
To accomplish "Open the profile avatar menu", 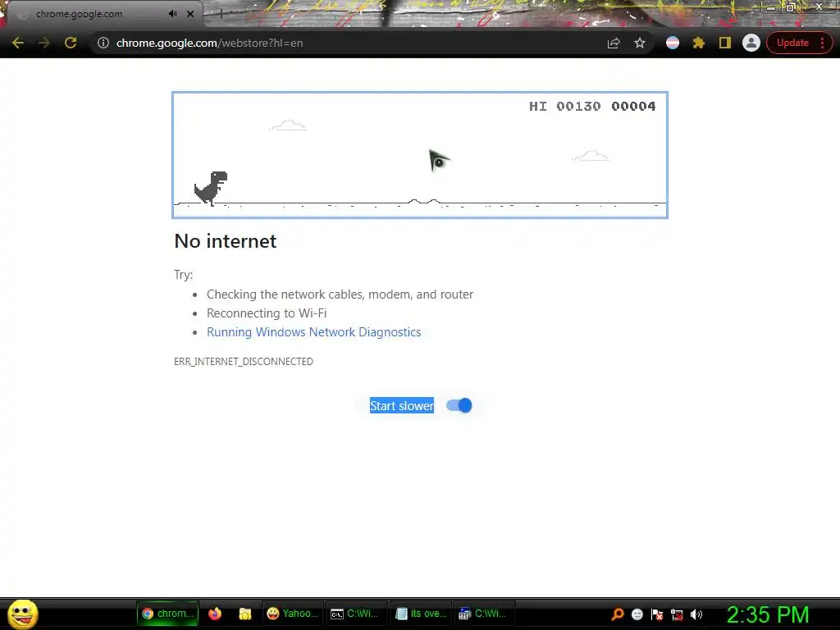I will pyautogui.click(x=751, y=43).
